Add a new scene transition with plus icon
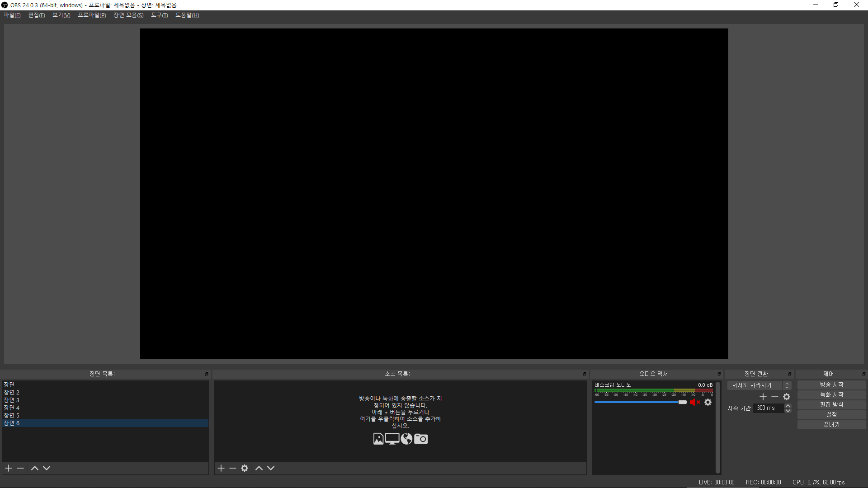 pyautogui.click(x=763, y=397)
